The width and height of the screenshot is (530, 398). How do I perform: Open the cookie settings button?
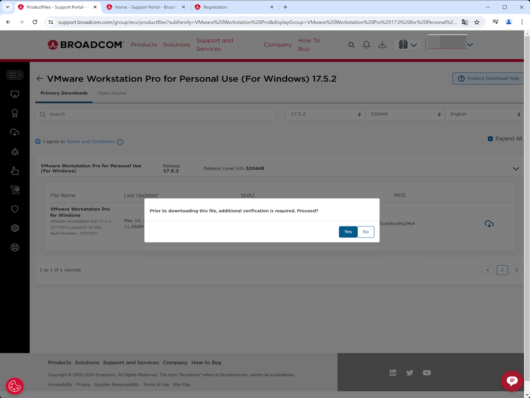(15, 386)
